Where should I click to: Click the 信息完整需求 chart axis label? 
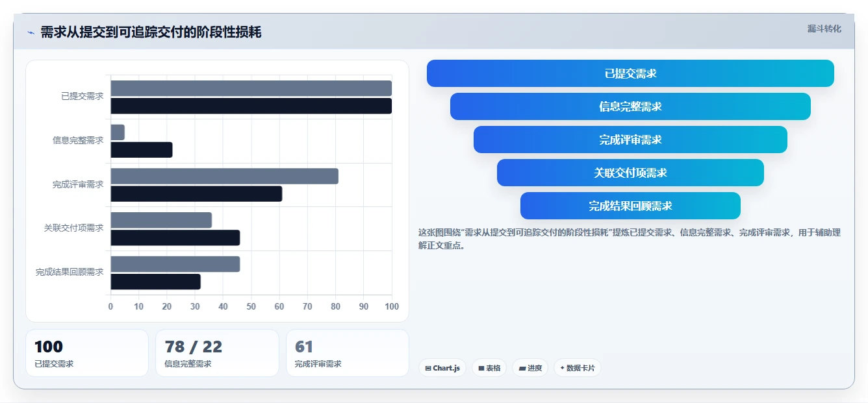78,140
